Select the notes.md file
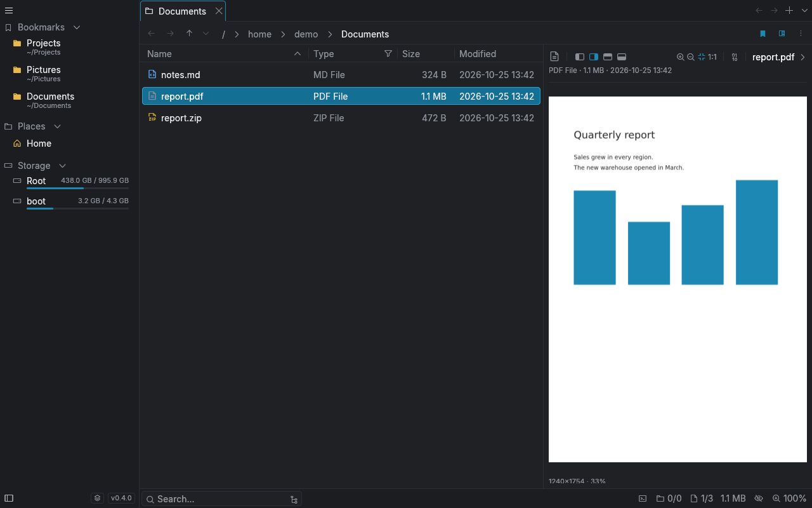The image size is (812, 508). [x=341, y=75]
